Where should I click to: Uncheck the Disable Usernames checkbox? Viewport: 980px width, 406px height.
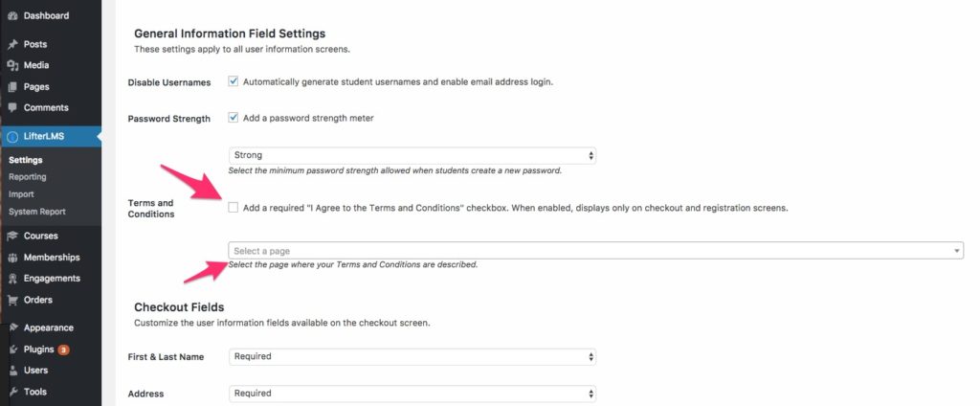[234, 81]
